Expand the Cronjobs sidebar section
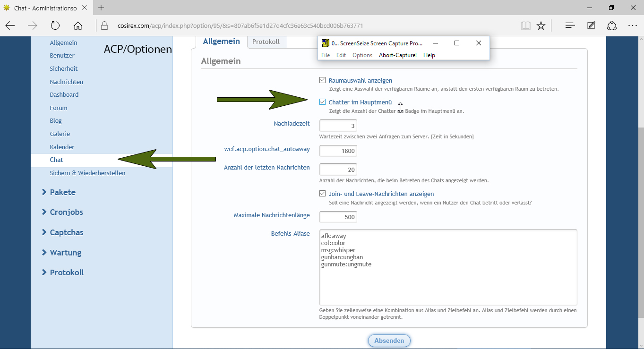This screenshot has width=644, height=349. click(x=66, y=212)
